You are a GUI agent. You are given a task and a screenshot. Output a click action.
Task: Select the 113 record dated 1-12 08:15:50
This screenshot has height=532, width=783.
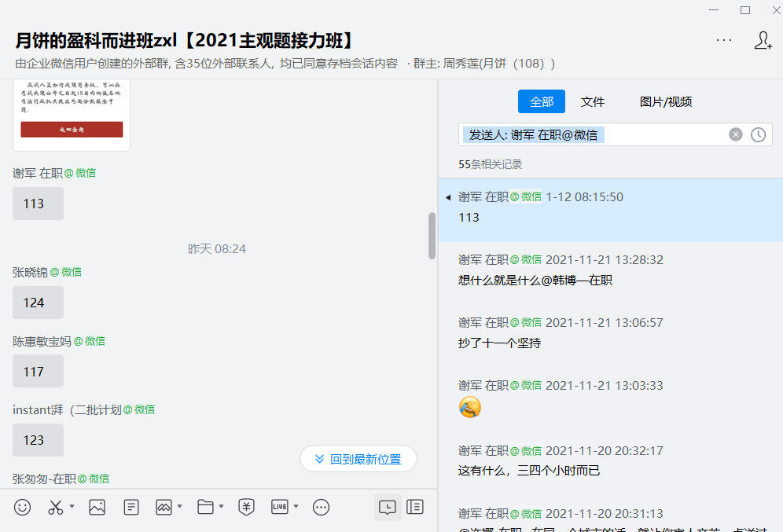610,210
